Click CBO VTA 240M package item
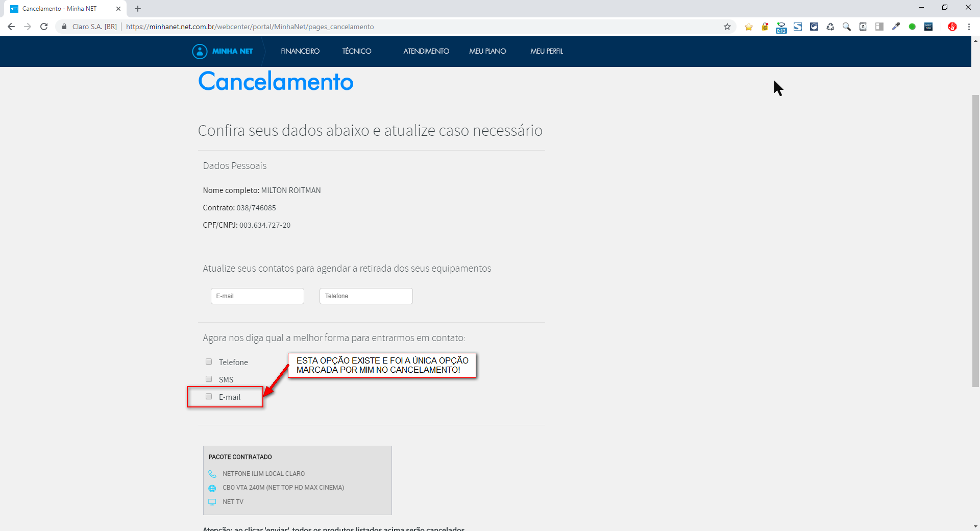 pyautogui.click(x=283, y=488)
